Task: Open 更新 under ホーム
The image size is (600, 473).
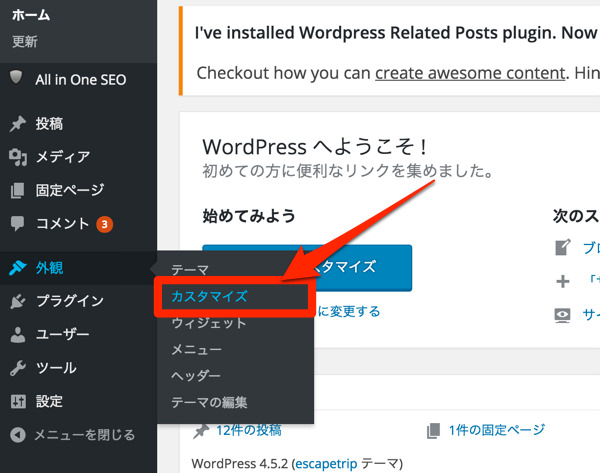Action: coord(24,41)
